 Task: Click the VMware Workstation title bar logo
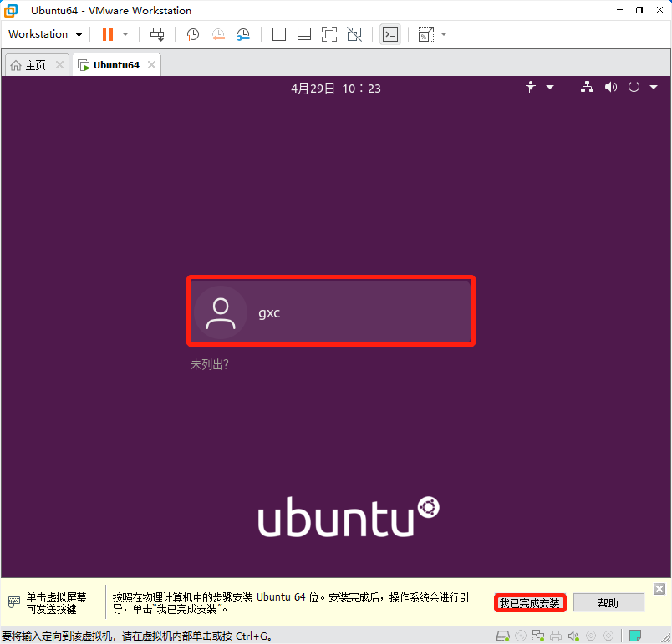(11, 10)
